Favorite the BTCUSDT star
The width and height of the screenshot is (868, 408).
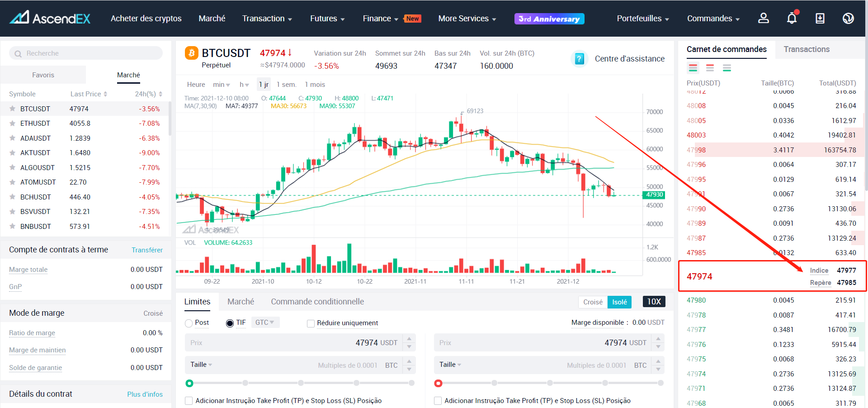(13, 109)
